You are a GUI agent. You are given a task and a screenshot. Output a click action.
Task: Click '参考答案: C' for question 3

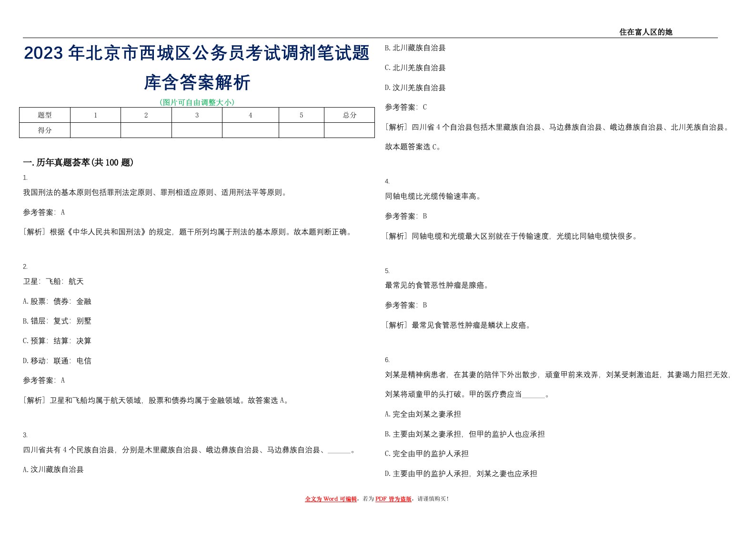tap(406, 107)
